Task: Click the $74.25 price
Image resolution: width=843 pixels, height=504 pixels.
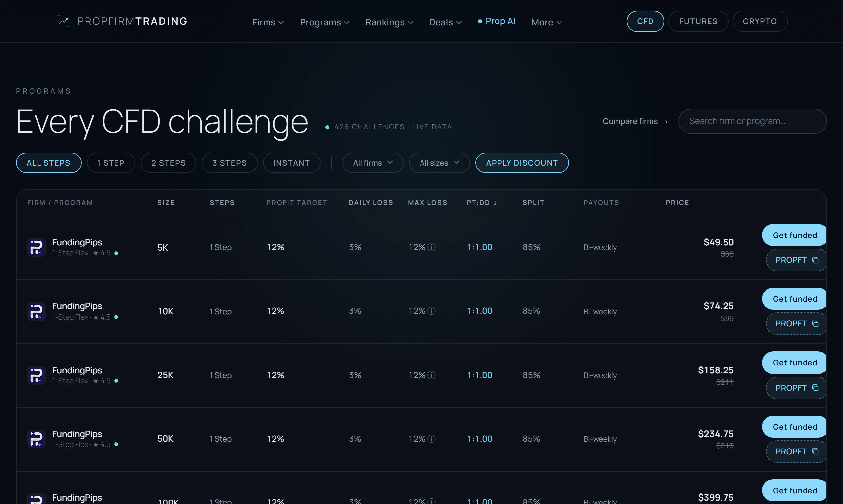Action: pyautogui.click(x=719, y=306)
